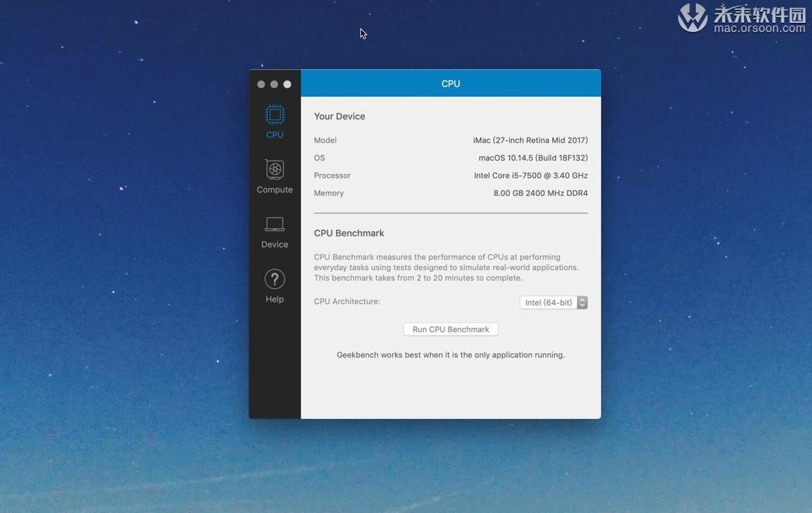Viewport: 812px width, 513px height.
Task: Click the window minimize button
Action: click(274, 84)
